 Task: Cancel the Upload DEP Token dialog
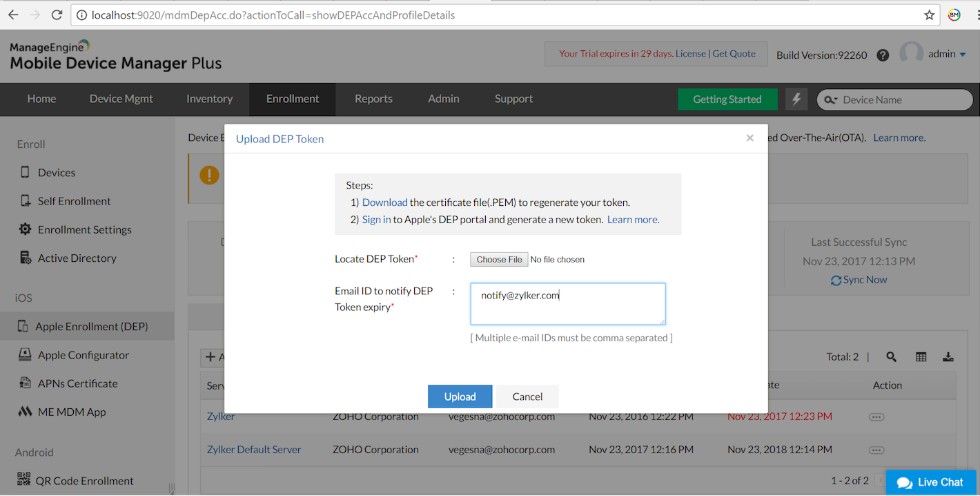(x=527, y=397)
